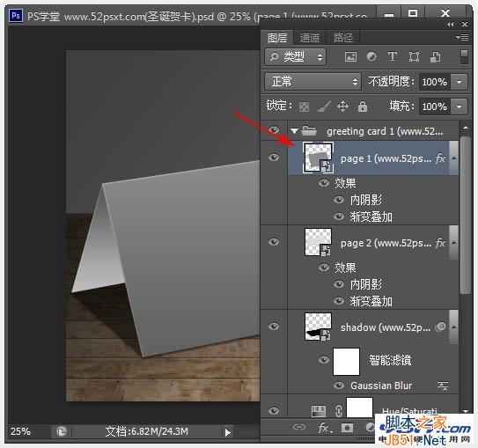Toggle the layer filtering on/off switch
This screenshot has width=478, height=448.
pos(464,57)
